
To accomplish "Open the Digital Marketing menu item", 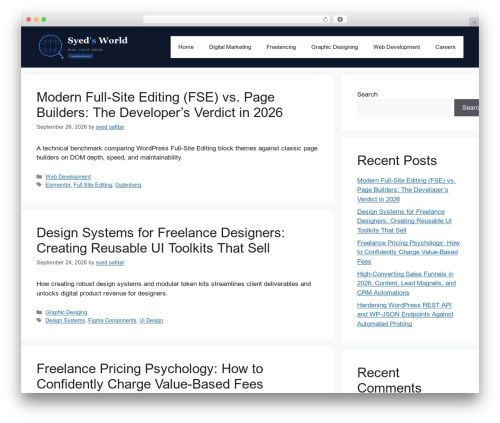I will coord(230,47).
